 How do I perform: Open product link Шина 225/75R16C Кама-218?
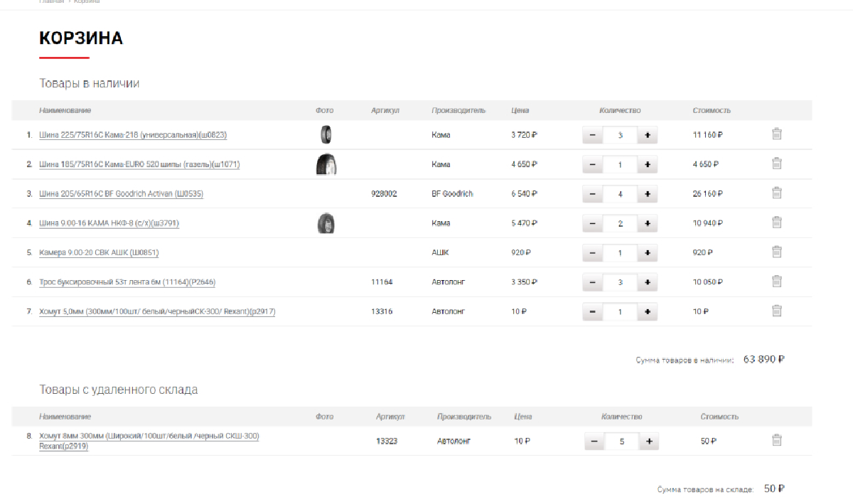[133, 135]
